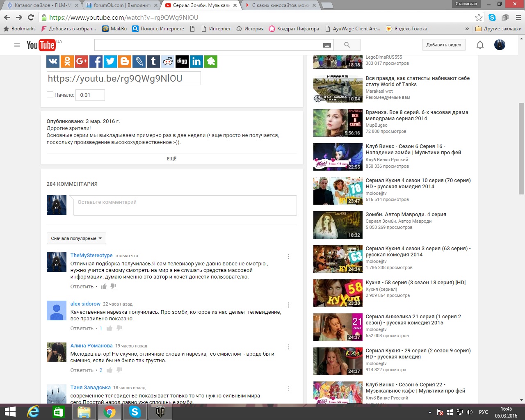Open the Mail.Ru bookmark

(x=114, y=29)
